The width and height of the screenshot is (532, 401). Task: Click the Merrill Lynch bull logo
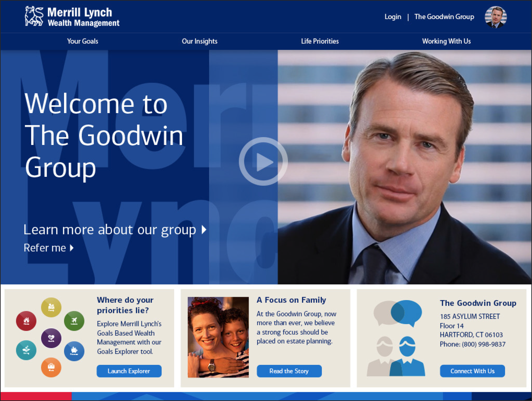coord(34,16)
